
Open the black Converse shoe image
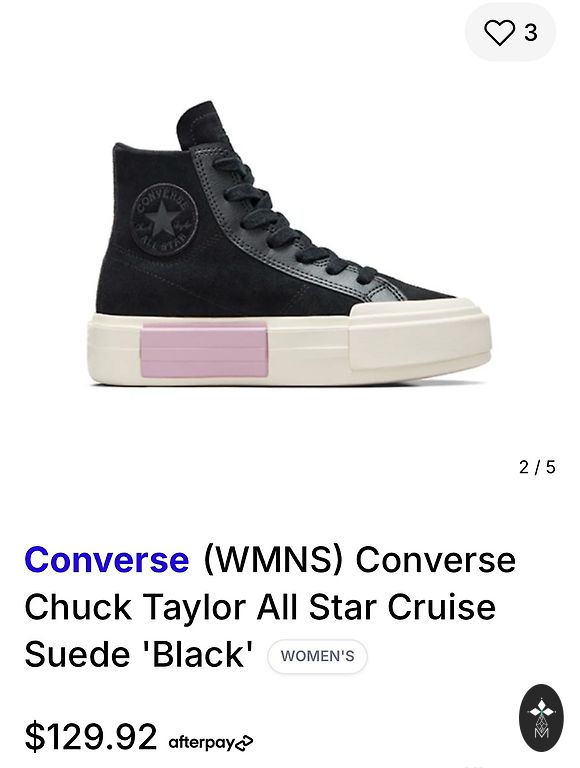click(x=291, y=244)
